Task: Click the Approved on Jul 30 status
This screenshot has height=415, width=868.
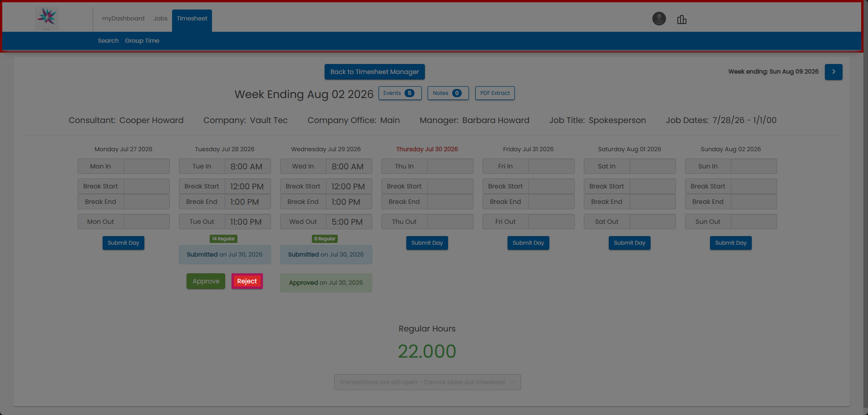Action: [326, 282]
